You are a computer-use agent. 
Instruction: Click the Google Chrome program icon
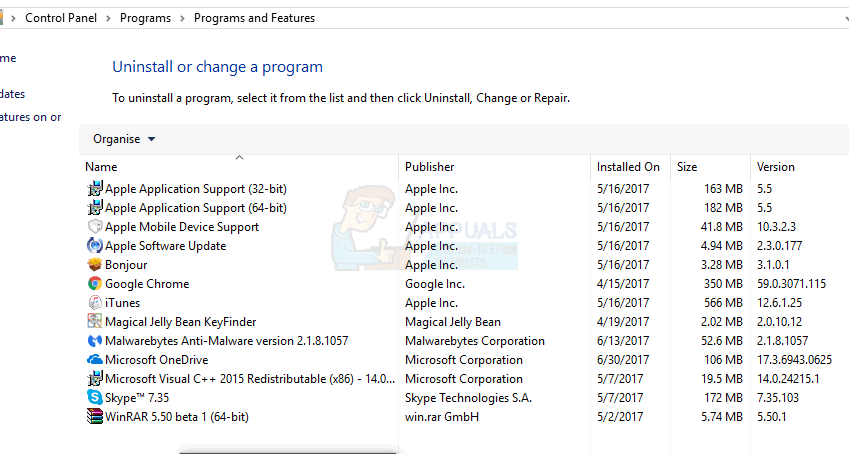(95, 284)
